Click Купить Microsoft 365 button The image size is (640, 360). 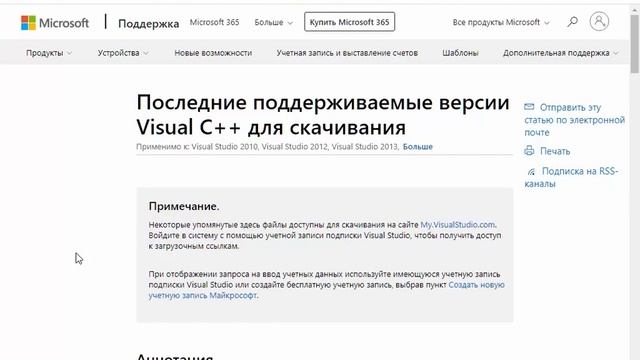(349, 22)
